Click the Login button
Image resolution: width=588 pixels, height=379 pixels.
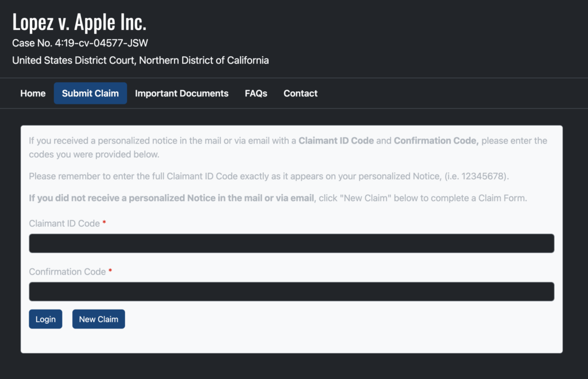pyautogui.click(x=45, y=319)
